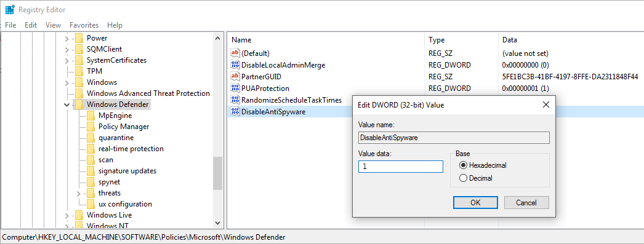Viewport: 644px width, 244px height.
Task: Expand the SystemCertificates key
Action: click(67, 60)
